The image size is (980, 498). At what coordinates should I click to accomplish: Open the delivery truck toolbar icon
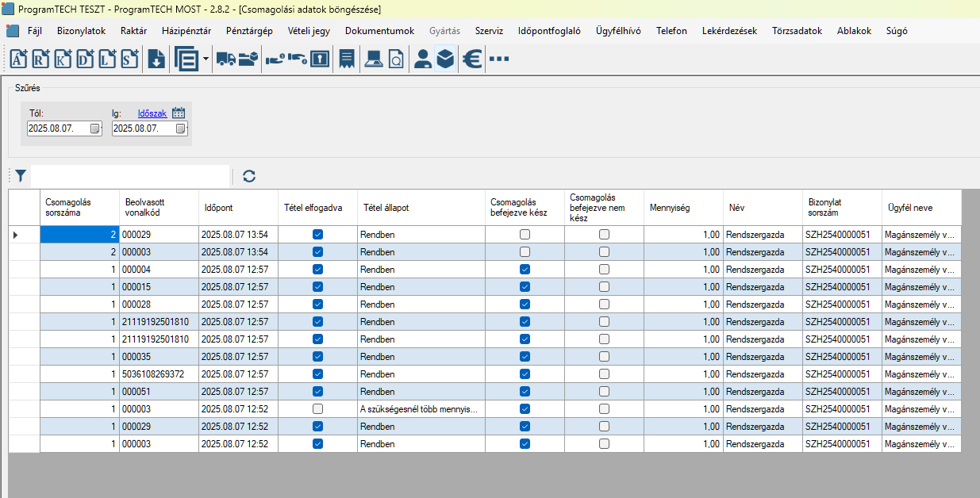[x=225, y=59]
